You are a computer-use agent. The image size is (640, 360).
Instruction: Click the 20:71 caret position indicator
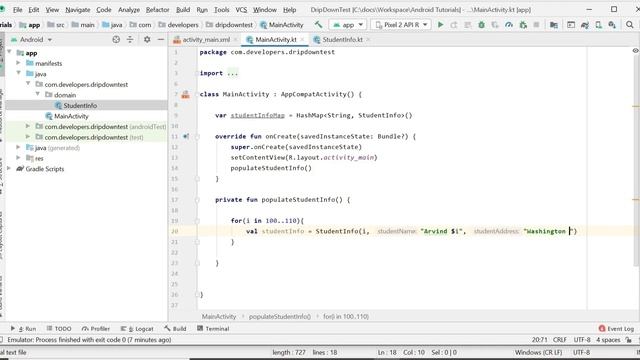[540, 340]
